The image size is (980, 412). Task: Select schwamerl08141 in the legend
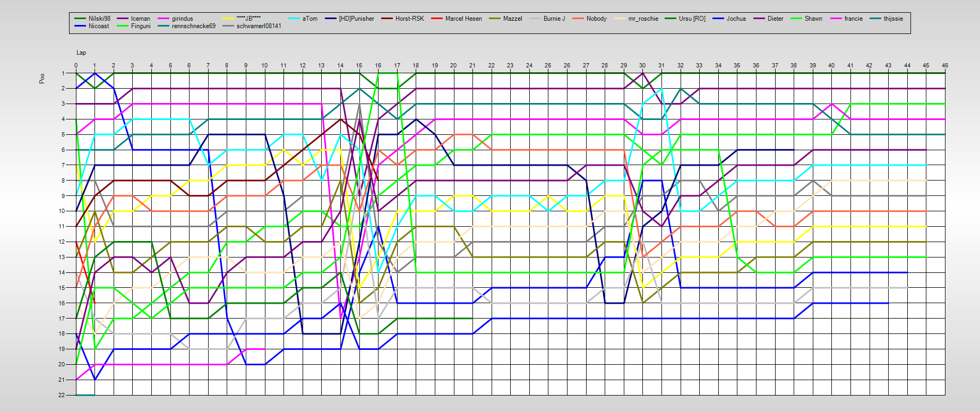[x=259, y=26]
